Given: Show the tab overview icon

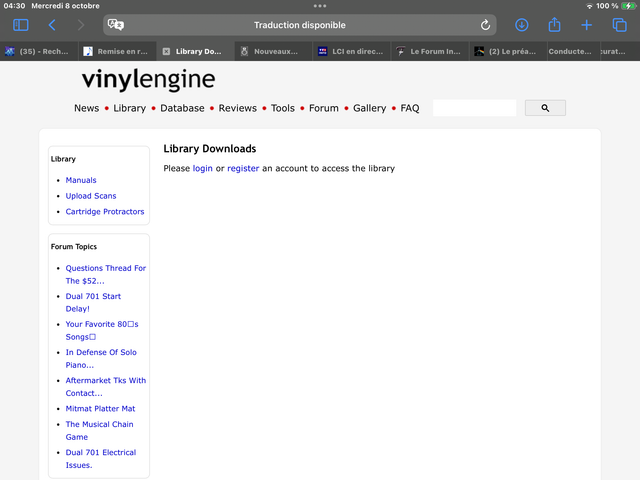Looking at the screenshot, I should (x=619, y=25).
